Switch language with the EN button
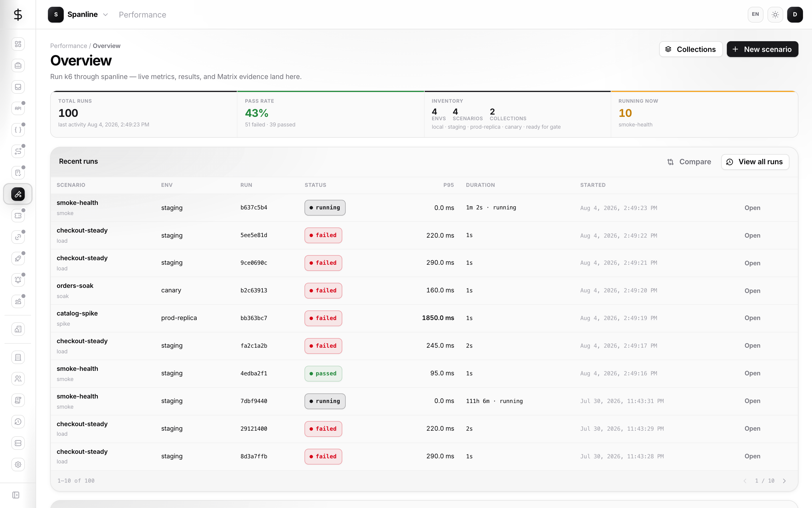Screen dimensions: 812x508 (x=755, y=14)
